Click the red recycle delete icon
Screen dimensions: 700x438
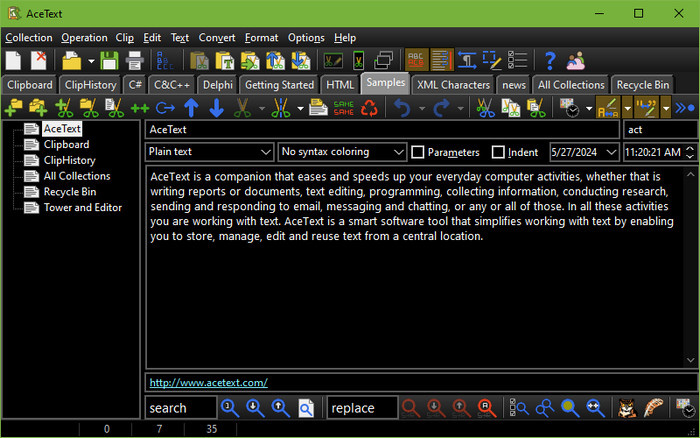pos(369,108)
